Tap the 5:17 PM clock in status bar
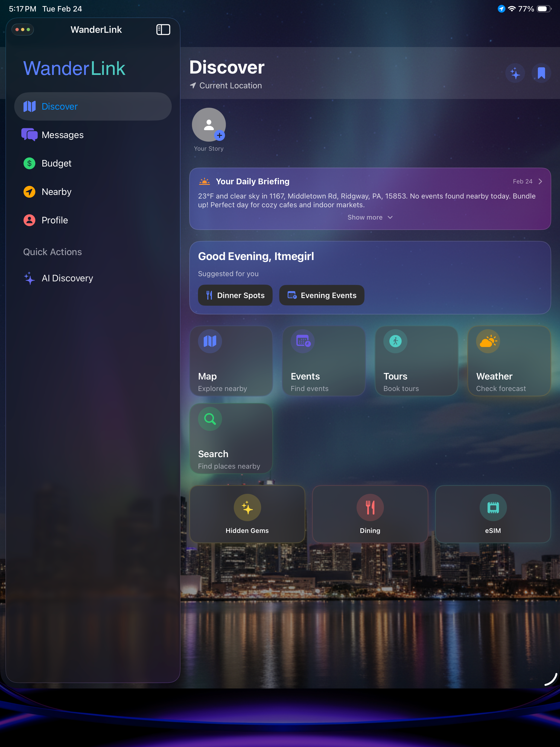 tap(22, 9)
